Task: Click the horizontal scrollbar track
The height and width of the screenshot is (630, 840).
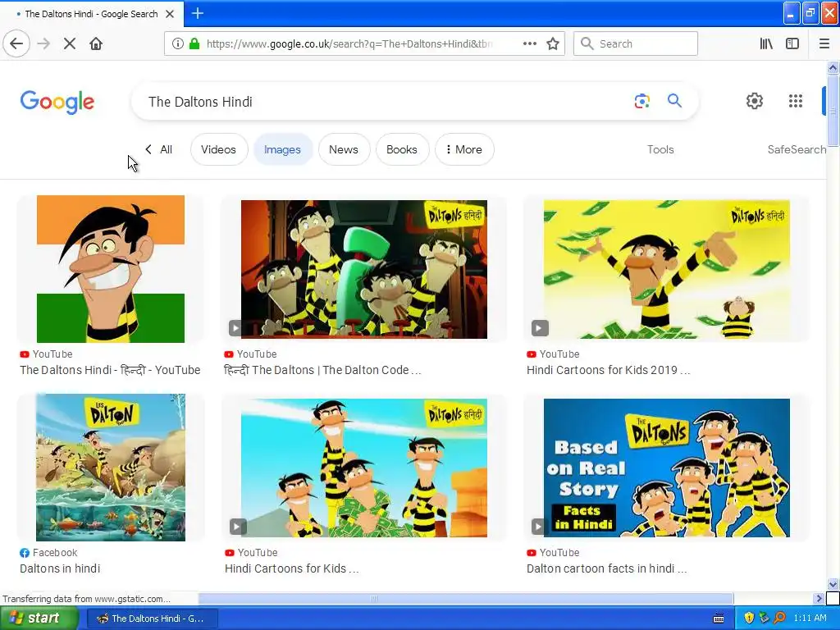Action: tap(774, 598)
